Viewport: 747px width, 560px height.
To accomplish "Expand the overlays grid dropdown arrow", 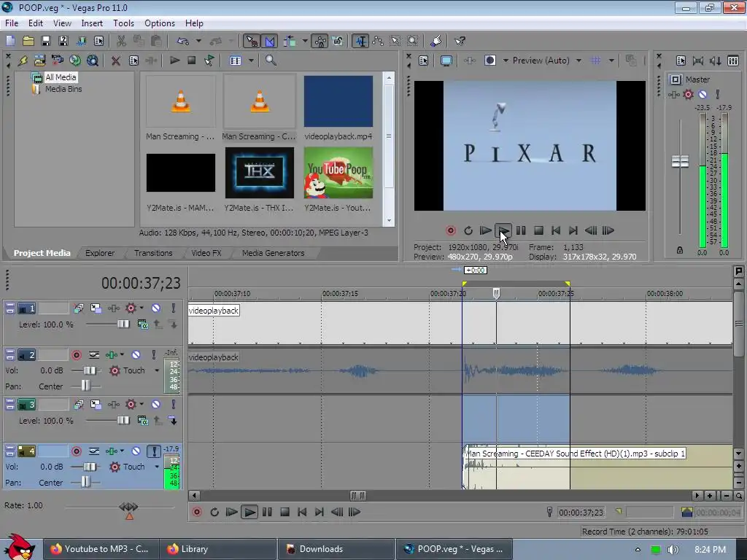I will pos(611,61).
